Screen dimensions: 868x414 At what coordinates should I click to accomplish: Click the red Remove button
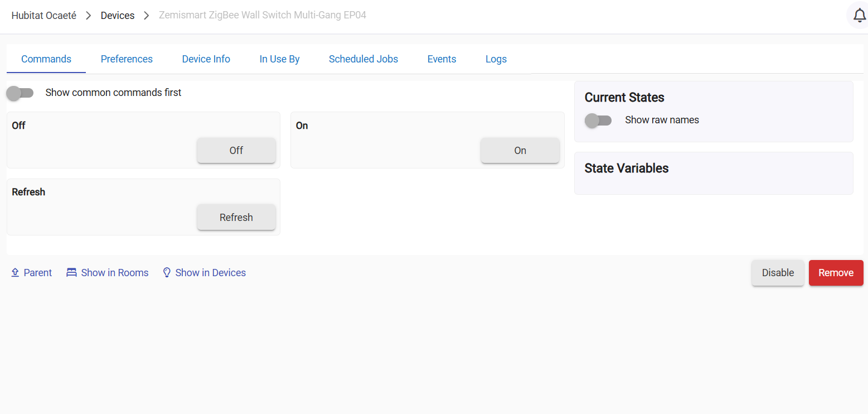tap(836, 273)
